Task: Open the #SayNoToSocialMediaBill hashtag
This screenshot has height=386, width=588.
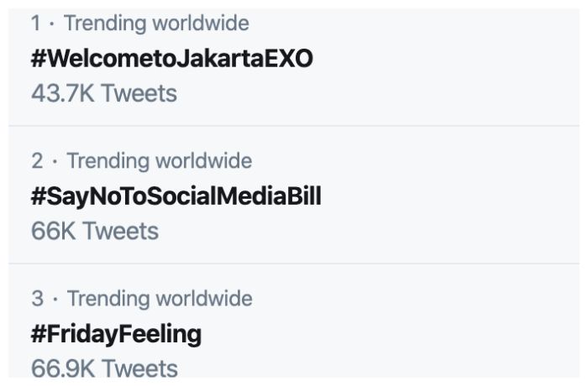Action: point(176,196)
